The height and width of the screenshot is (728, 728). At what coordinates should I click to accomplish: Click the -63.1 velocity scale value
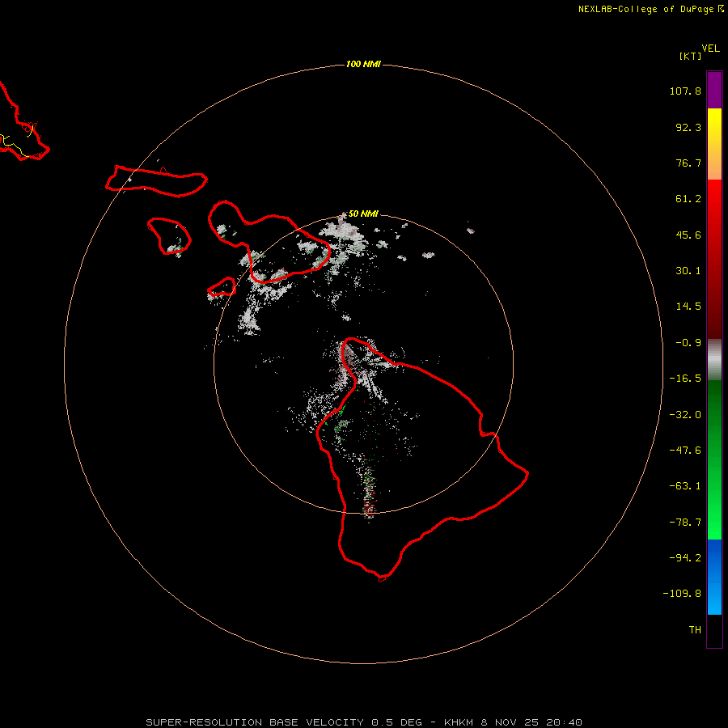[x=685, y=486]
